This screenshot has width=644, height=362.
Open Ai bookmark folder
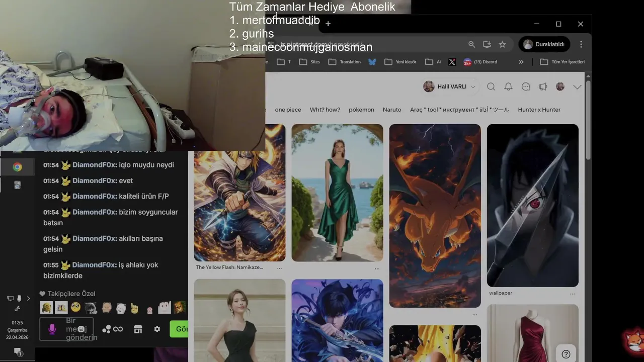click(x=433, y=62)
